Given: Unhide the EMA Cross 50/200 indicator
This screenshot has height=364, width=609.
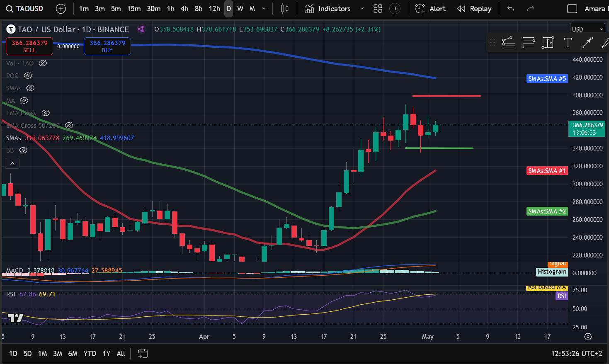Looking at the screenshot, I should coord(69,125).
